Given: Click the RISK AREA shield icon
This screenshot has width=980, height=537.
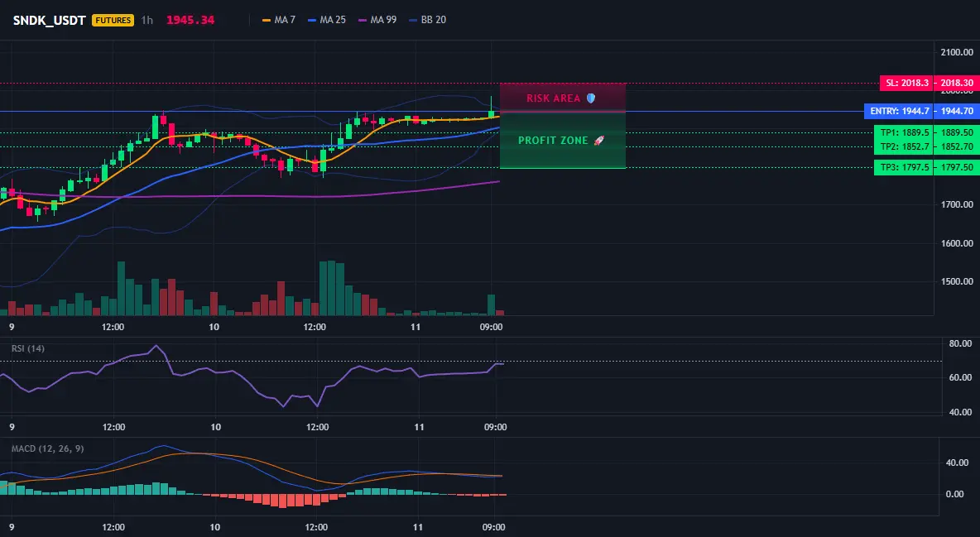Looking at the screenshot, I should click(x=591, y=98).
